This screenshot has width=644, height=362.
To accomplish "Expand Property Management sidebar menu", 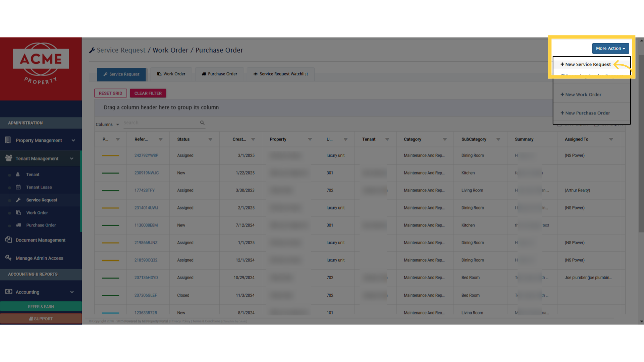I will point(73,140).
